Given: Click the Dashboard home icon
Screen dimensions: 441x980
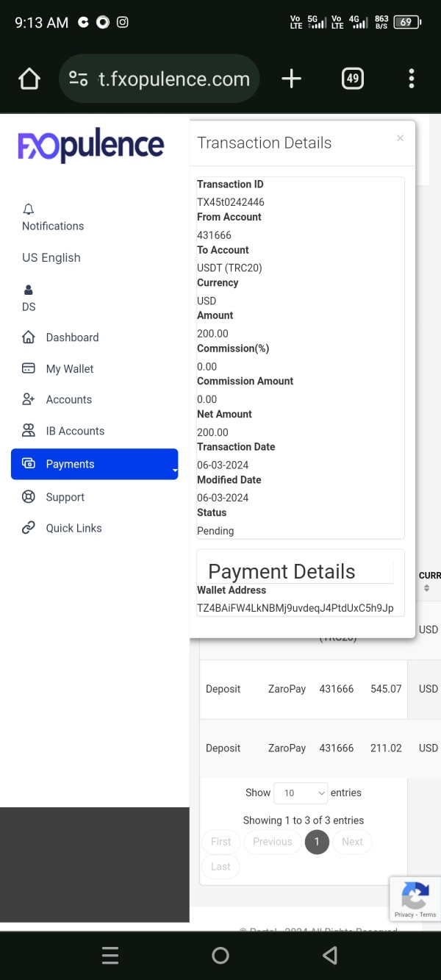Looking at the screenshot, I should 29,337.
